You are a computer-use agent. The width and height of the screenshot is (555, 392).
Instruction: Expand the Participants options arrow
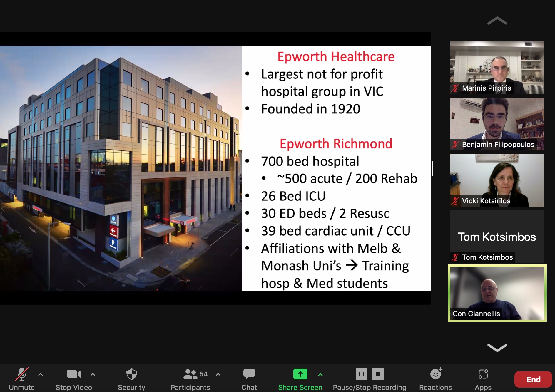point(218,374)
